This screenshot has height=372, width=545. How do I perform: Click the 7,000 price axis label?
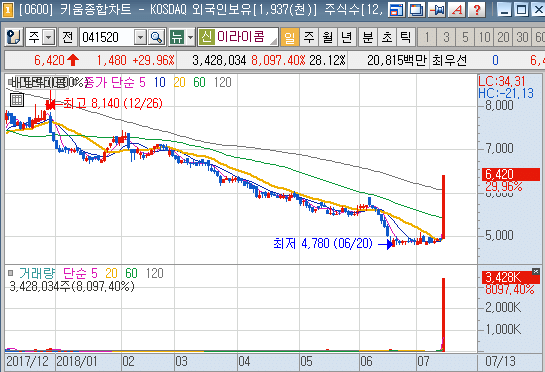499,148
